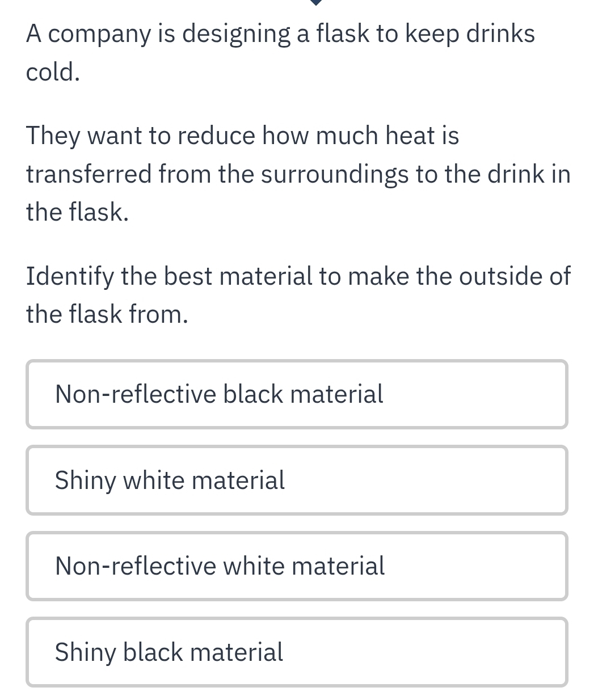Click the word "cold." in the first paragraph

(x=53, y=72)
